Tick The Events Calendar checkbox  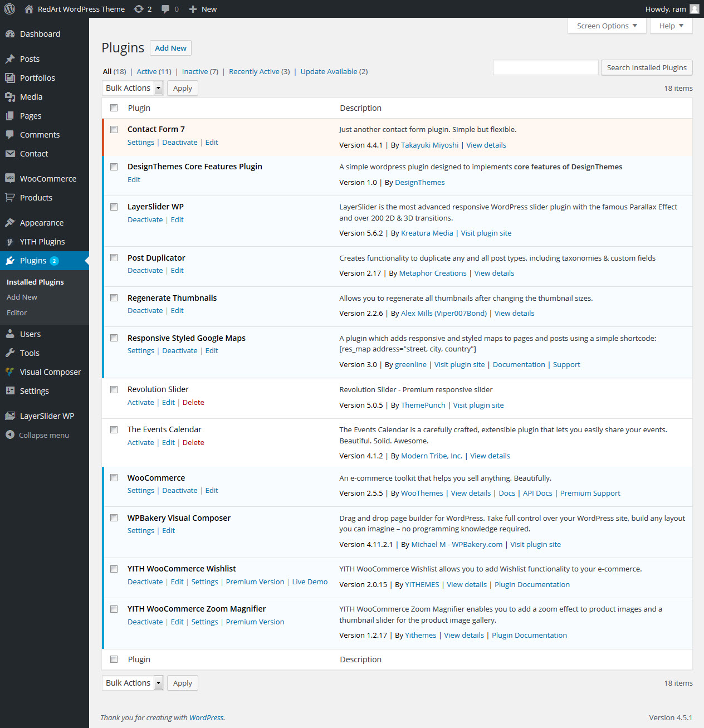point(114,429)
